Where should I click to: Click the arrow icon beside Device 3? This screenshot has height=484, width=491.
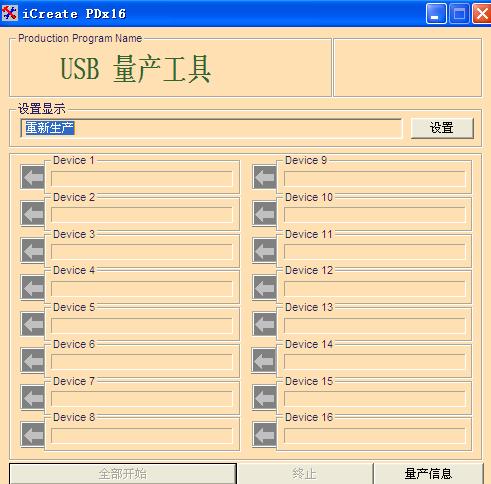(x=33, y=250)
